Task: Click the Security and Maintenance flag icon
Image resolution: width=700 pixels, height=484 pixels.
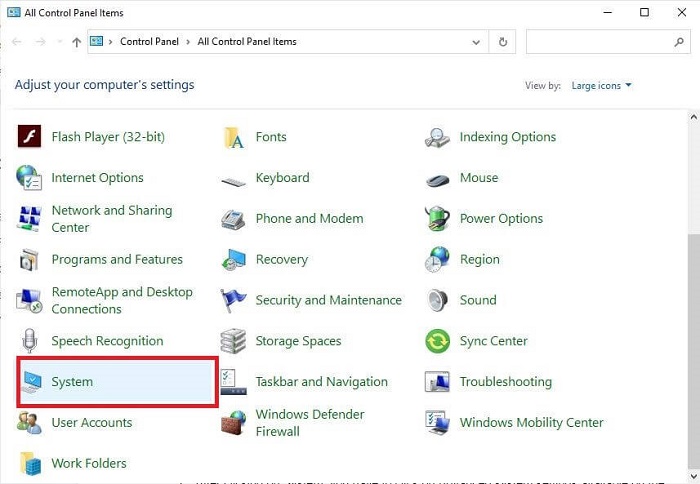Action: coord(233,300)
